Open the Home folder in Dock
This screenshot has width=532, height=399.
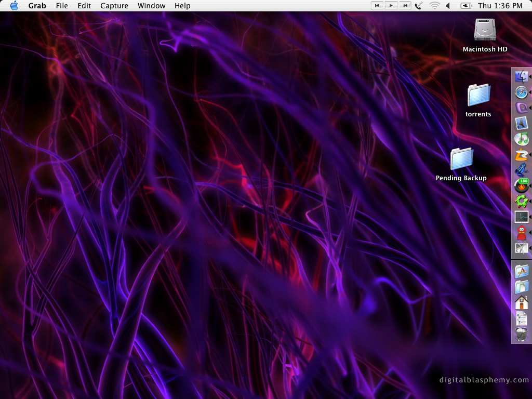tap(521, 302)
